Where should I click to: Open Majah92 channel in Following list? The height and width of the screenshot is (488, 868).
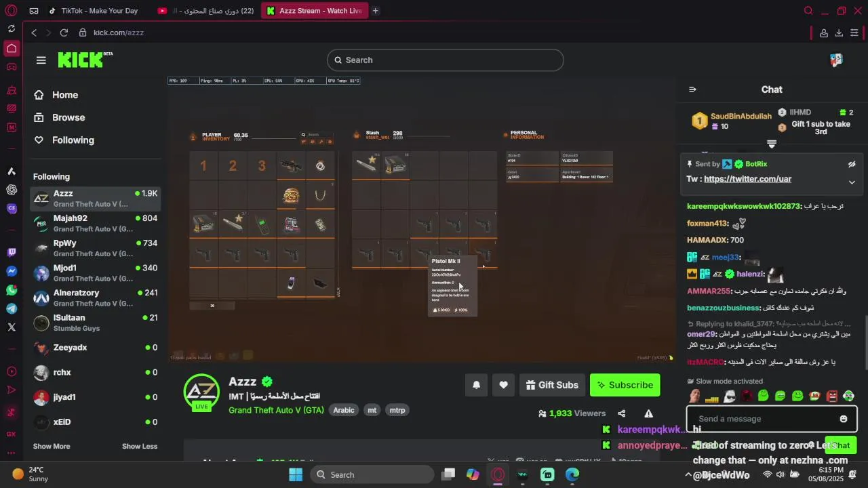(x=95, y=223)
